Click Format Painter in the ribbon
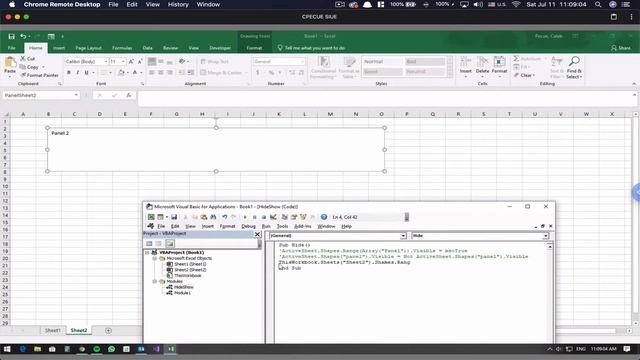 tap(39, 75)
